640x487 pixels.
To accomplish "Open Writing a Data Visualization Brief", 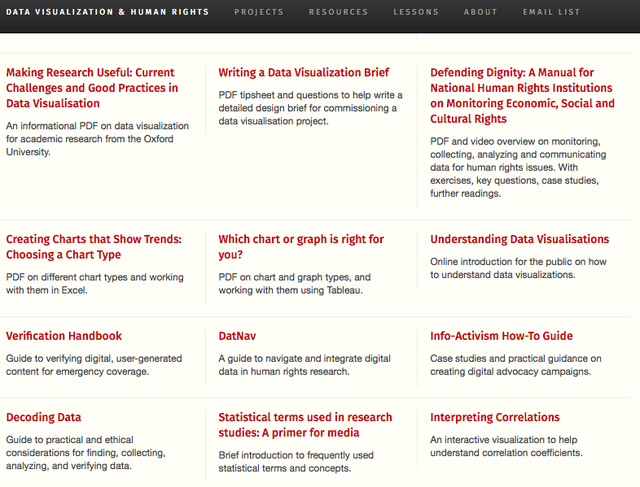I will (x=304, y=73).
